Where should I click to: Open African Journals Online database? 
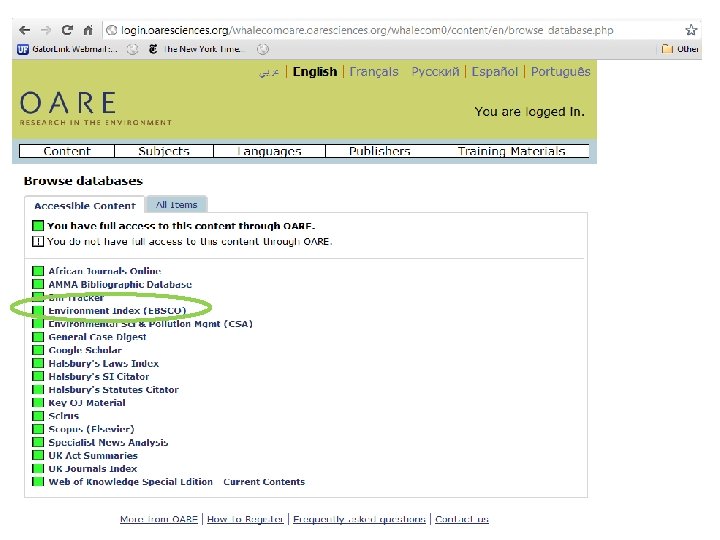[105, 271]
